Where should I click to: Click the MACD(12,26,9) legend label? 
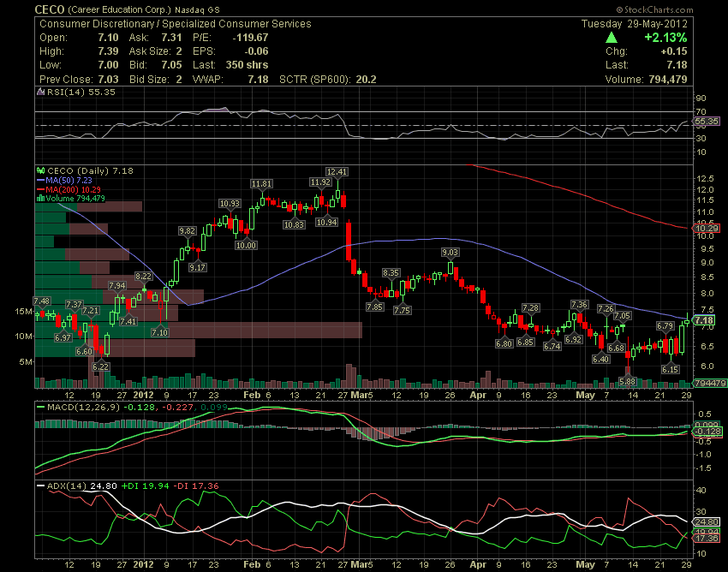click(x=83, y=408)
